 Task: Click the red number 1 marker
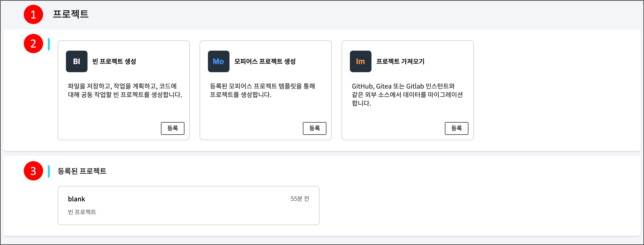tap(33, 14)
